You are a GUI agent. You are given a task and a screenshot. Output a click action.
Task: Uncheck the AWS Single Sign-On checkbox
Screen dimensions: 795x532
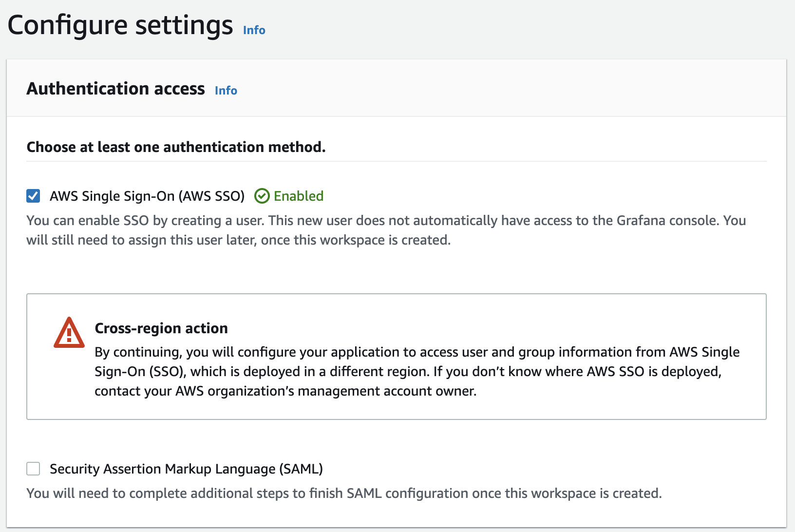pyautogui.click(x=33, y=196)
